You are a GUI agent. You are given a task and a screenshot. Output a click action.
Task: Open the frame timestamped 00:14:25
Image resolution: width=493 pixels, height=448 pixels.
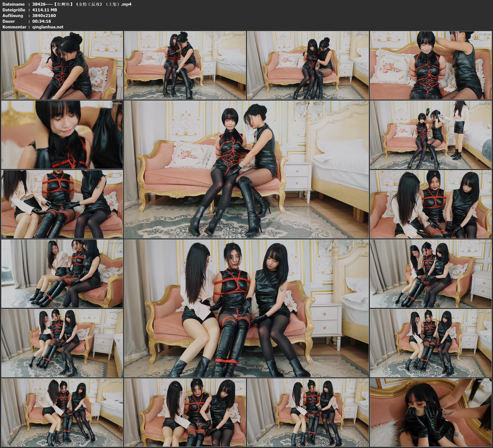[62, 204]
